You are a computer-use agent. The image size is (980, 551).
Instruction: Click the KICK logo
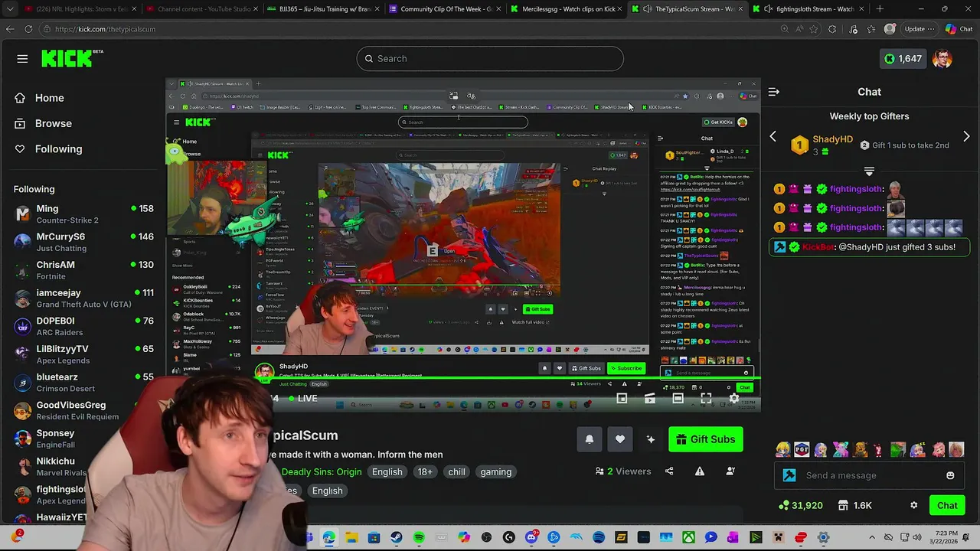pyautogui.click(x=73, y=58)
